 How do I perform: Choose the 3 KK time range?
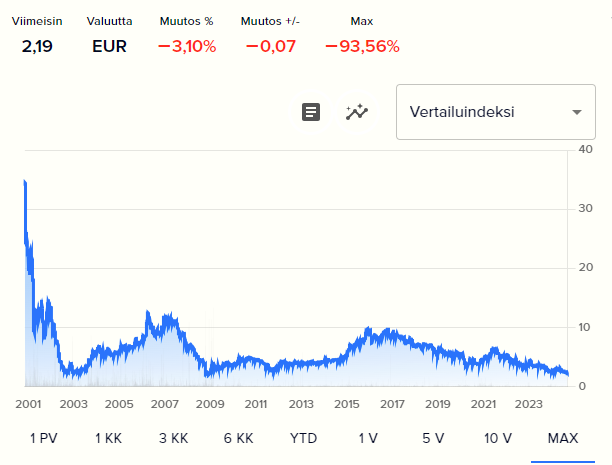(173, 438)
